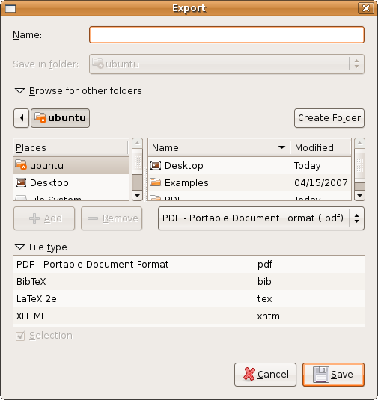Click file list scroll down arrow

click(x=359, y=195)
